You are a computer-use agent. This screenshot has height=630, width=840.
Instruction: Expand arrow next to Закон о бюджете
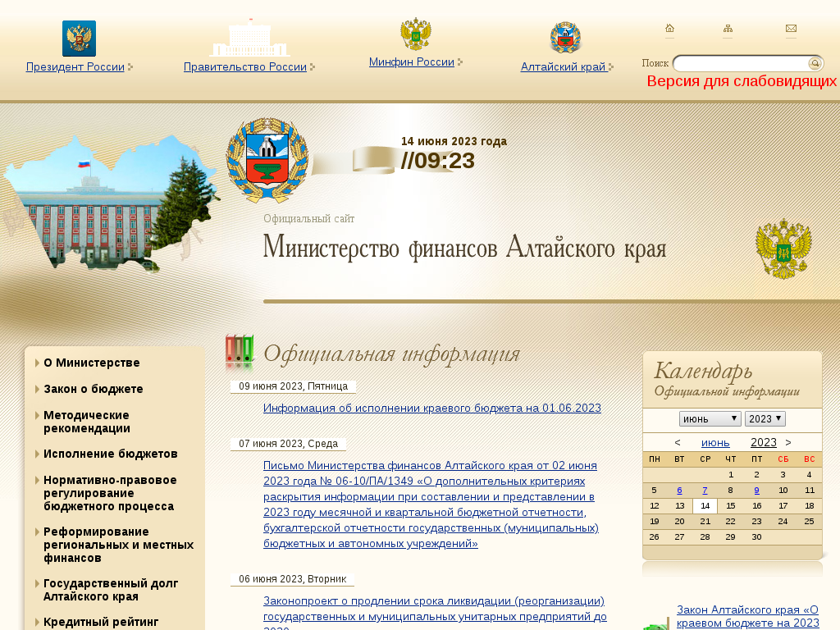(x=37, y=390)
